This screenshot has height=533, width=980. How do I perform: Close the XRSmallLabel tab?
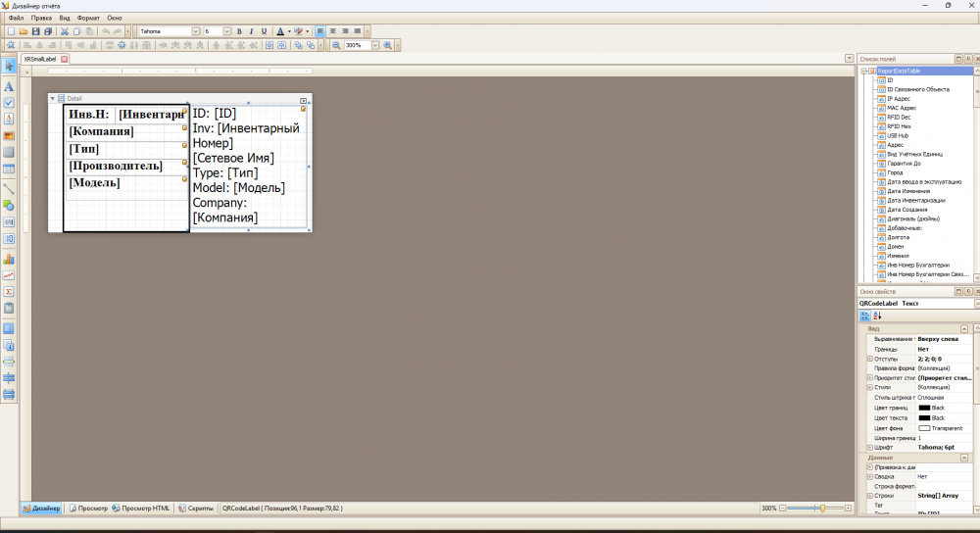pos(64,59)
